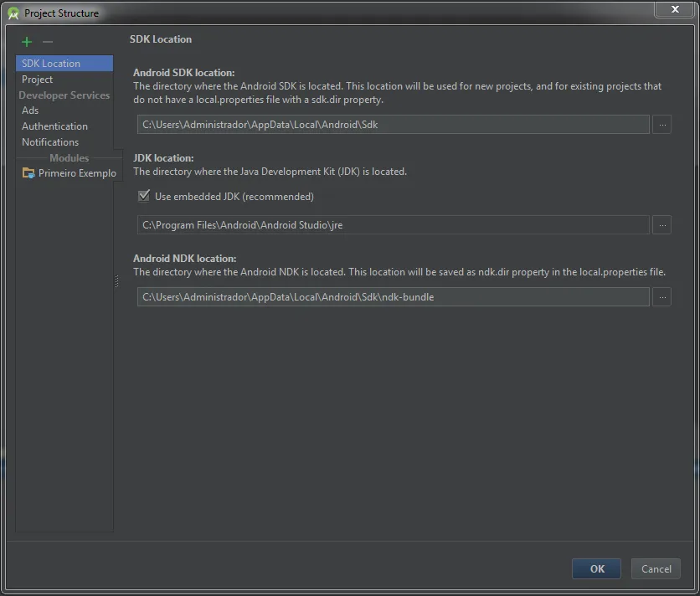Select Ads under Developer Services
Image resolution: width=700 pixels, height=596 pixels.
tap(30, 110)
